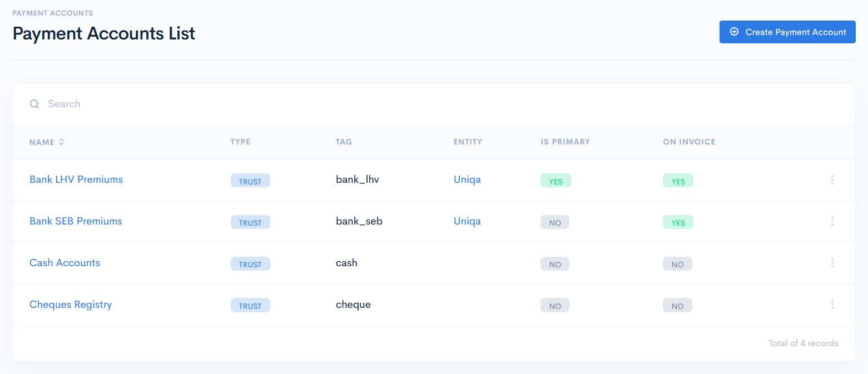Toggle ON INVOICE for Bank SEB Premiums
The height and width of the screenshot is (374, 868).
pyautogui.click(x=678, y=222)
